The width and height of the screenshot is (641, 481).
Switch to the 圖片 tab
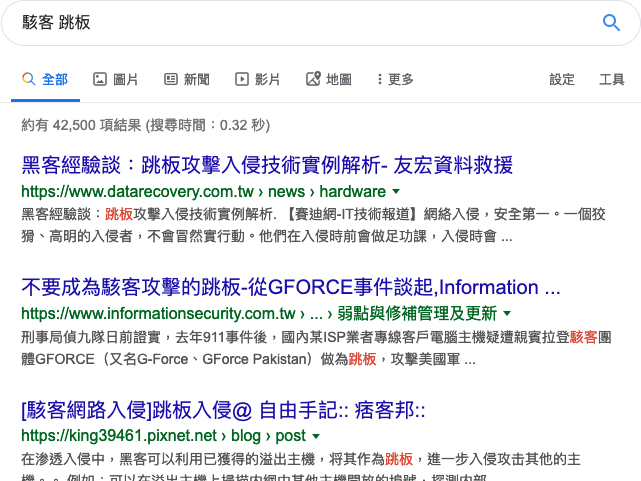click(116, 79)
